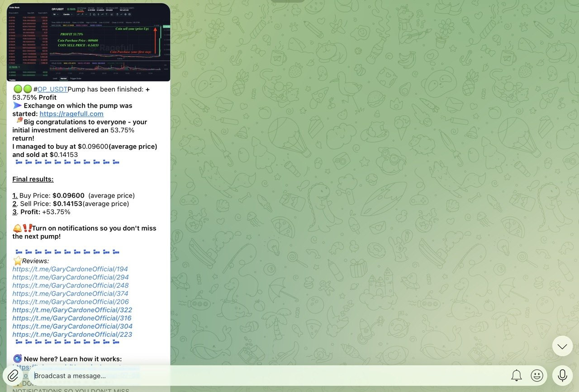Open review link GaryCardoneOfficial/248
The height and width of the screenshot is (392, 579).
point(71,285)
